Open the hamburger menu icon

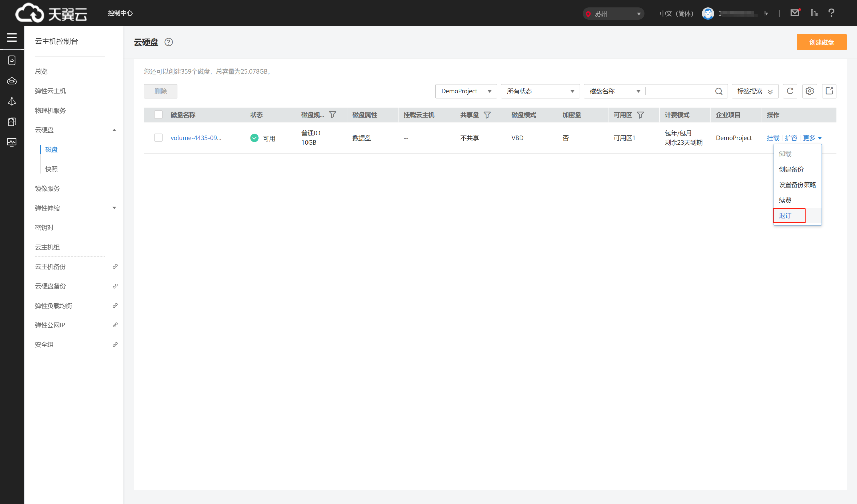tap(12, 37)
